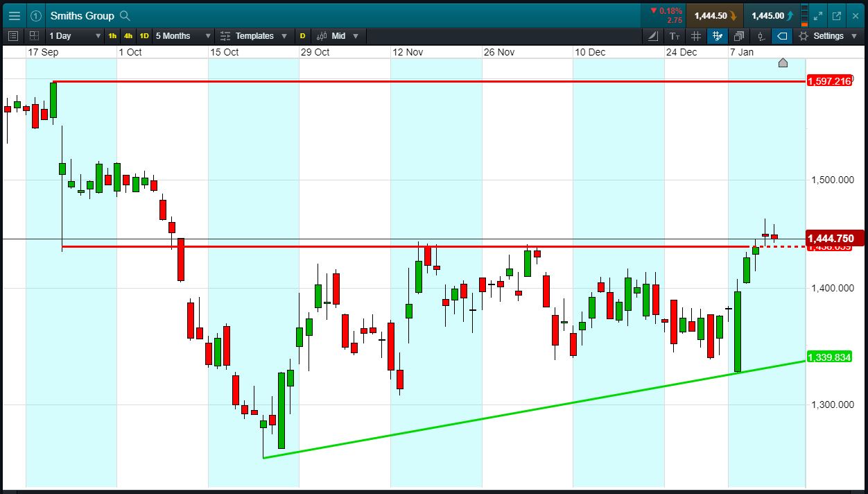Close the Smiths Group chart

(855, 15)
